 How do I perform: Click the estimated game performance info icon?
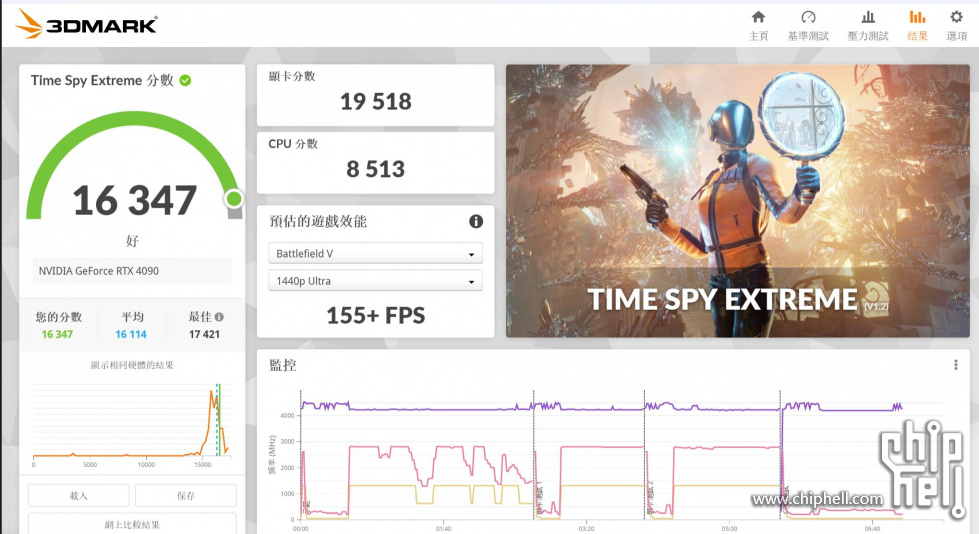click(x=476, y=221)
